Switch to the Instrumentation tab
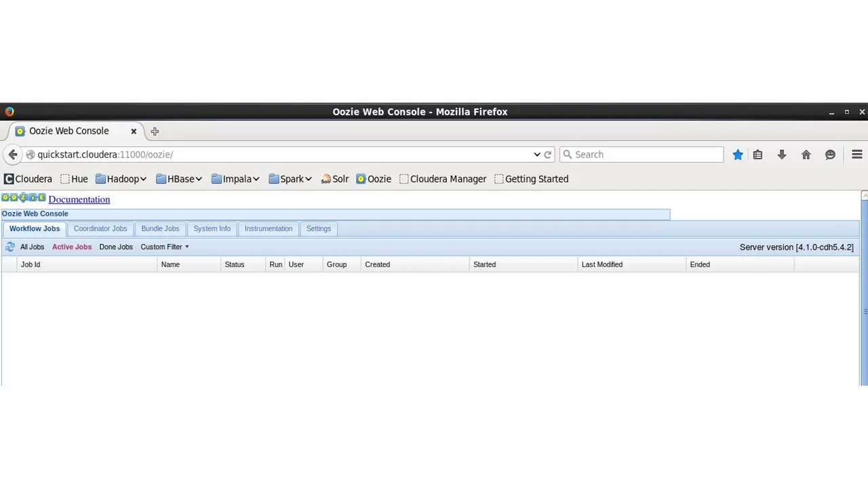 point(269,229)
